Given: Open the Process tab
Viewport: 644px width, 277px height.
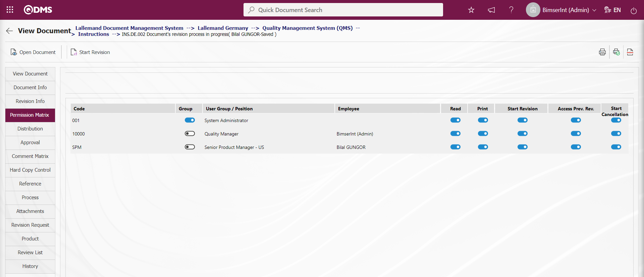Looking at the screenshot, I should (30, 198).
